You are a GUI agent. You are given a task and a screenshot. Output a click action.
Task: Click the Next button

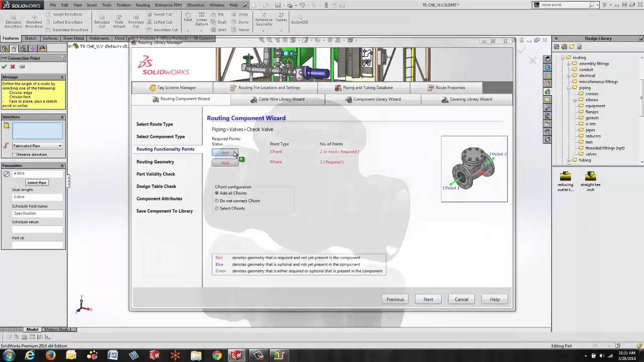(x=428, y=299)
